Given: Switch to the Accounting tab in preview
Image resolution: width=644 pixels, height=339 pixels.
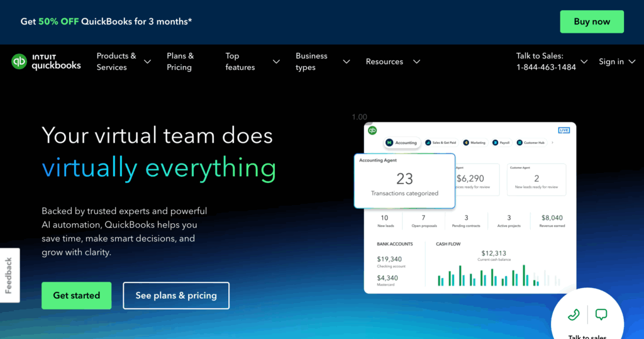Looking at the screenshot, I should [402, 143].
